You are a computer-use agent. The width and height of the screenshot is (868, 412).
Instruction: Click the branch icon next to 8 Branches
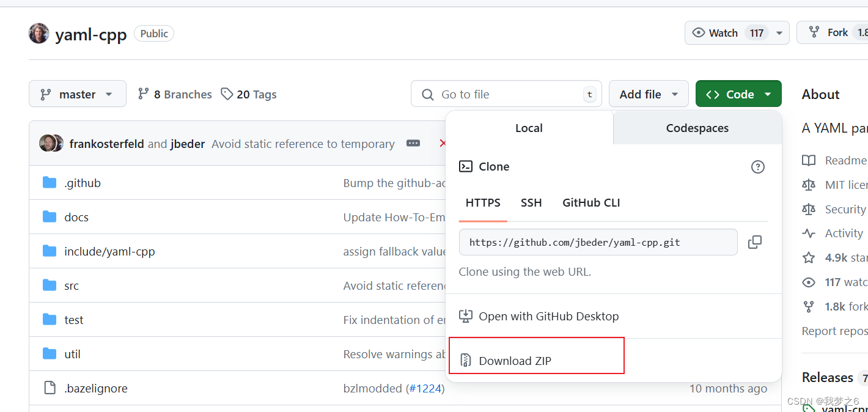pyautogui.click(x=142, y=94)
